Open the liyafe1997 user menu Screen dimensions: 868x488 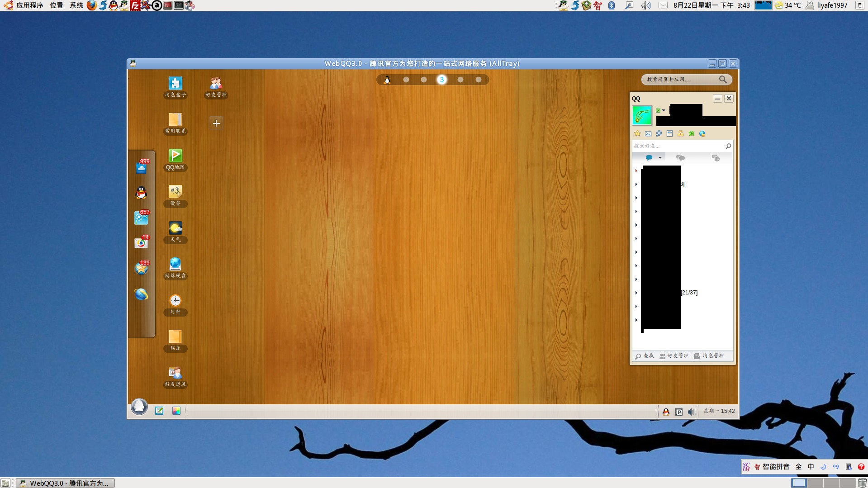(827, 5)
